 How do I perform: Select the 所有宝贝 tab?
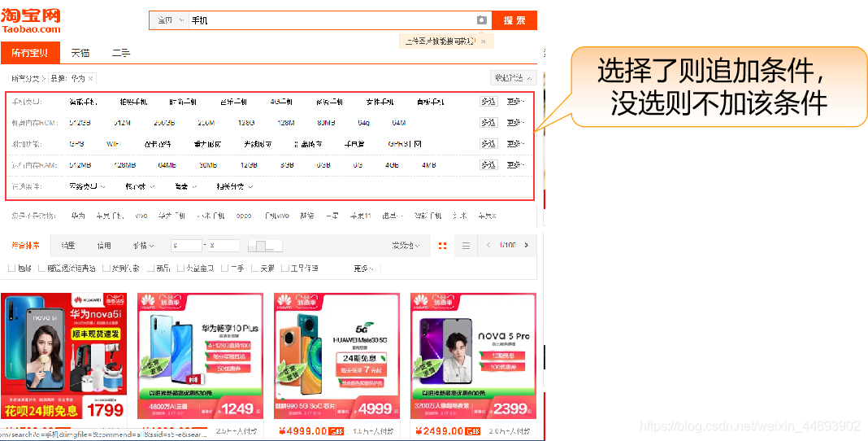tap(30, 53)
